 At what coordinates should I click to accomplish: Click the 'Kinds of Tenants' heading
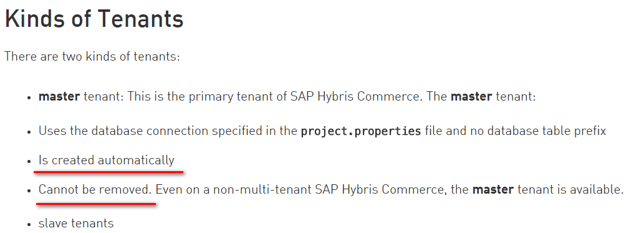pos(94,19)
